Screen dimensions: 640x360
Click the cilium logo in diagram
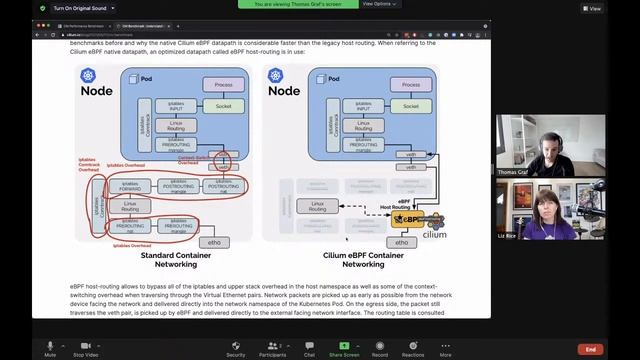435,227
